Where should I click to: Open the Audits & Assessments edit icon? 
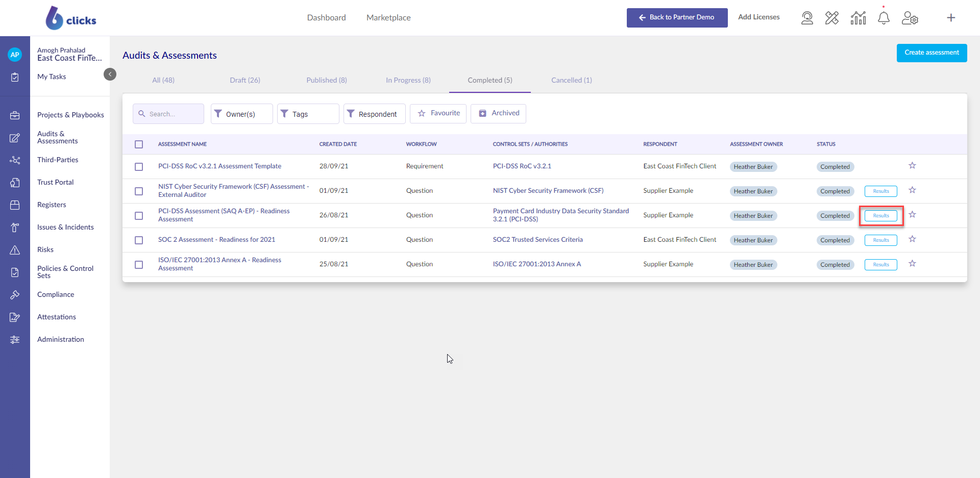(15, 138)
